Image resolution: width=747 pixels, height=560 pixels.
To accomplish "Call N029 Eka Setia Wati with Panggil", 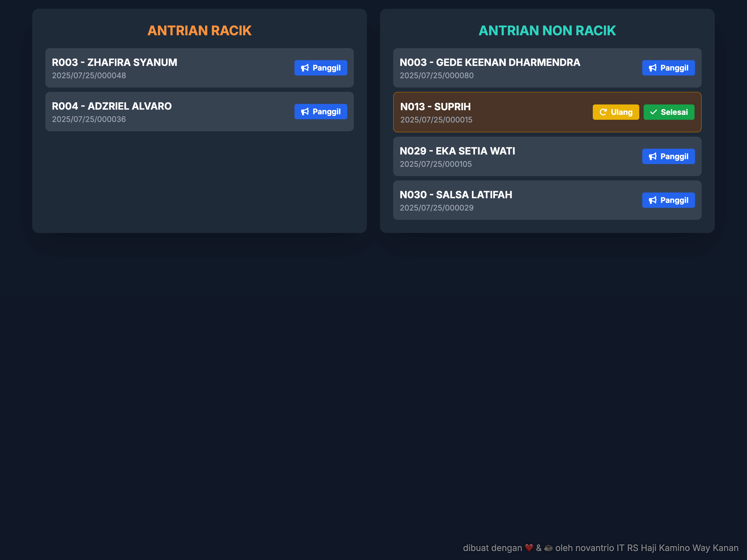I will [668, 156].
